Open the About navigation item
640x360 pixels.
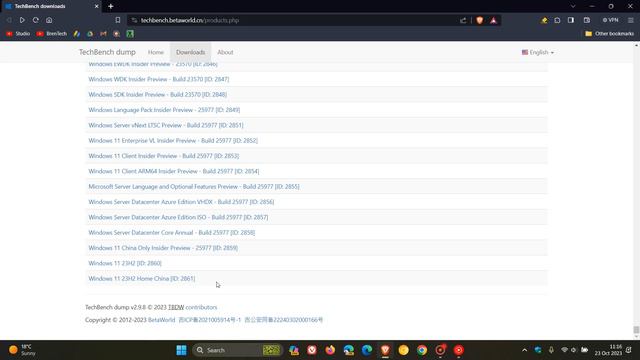[225, 52]
